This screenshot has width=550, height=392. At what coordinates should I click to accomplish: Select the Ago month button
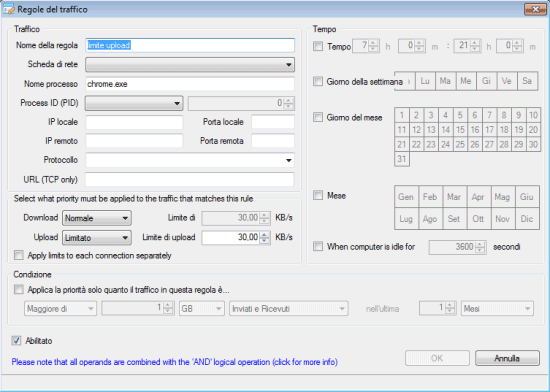[430, 218]
